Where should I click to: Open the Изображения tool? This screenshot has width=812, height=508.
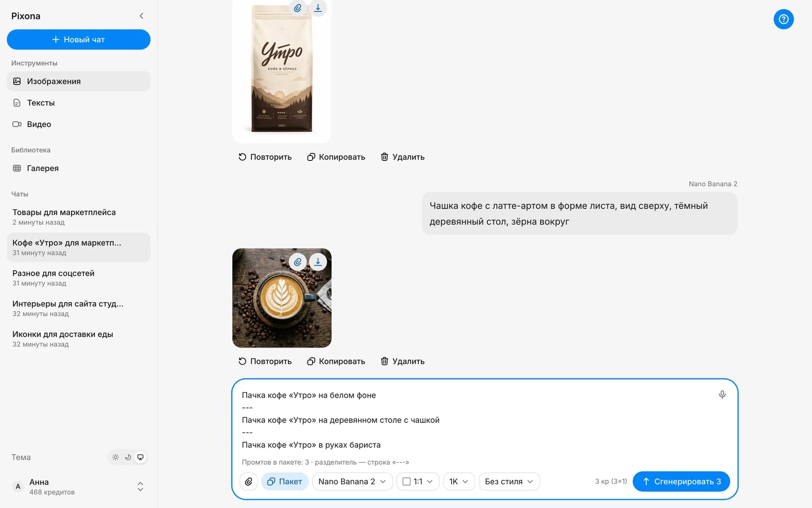(79, 81)
